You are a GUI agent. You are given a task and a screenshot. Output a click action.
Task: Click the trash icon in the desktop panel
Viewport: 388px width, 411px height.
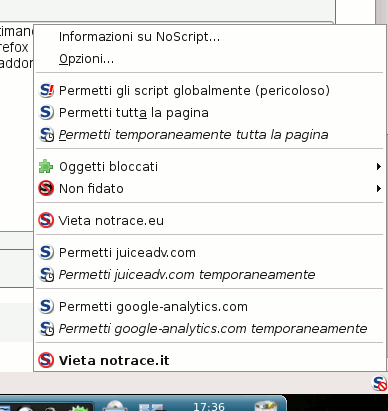(x=266, y=406)
